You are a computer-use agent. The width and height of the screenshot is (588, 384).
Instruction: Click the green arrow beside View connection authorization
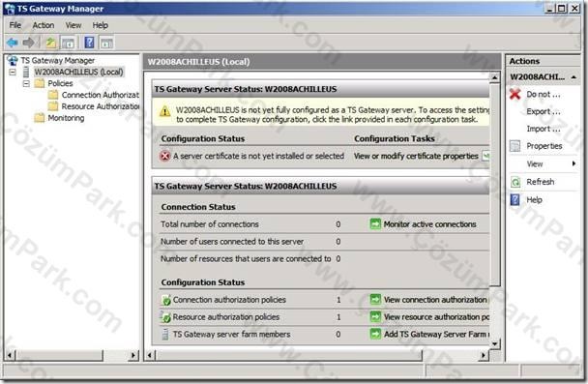tap(375, 300)
